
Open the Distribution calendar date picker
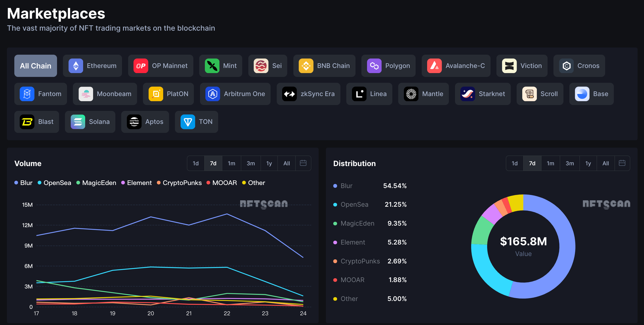(x=622, y=163)
